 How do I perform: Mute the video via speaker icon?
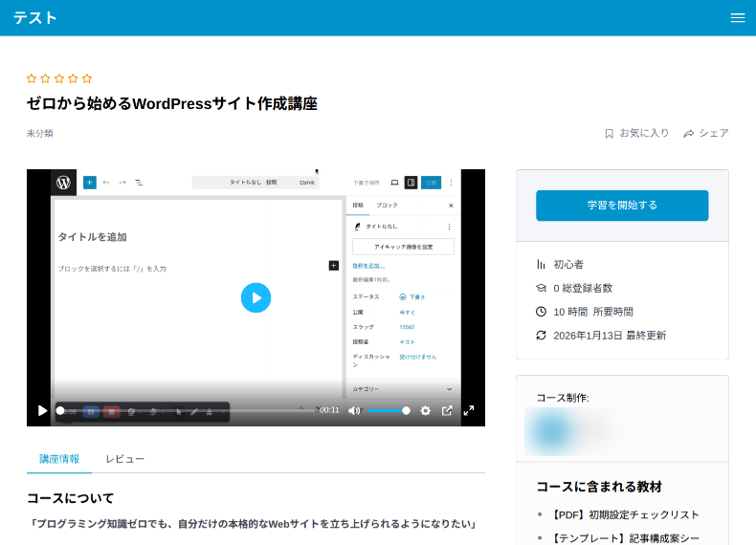point(354,410)
